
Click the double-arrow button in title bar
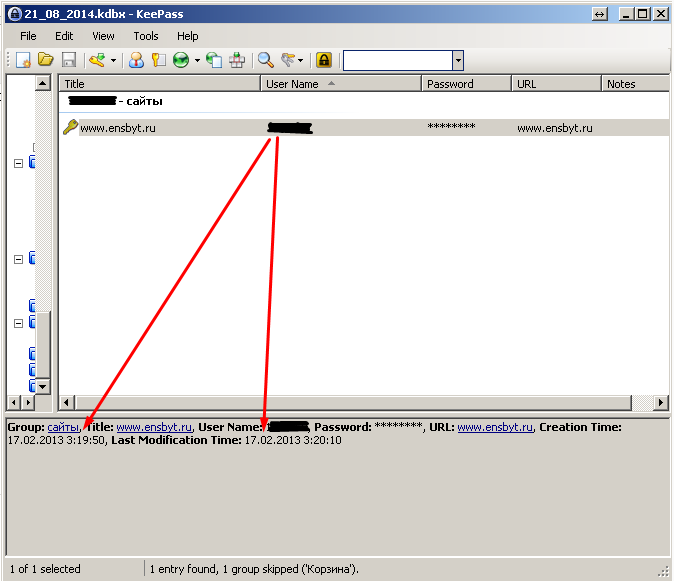click(x=600, y=14)
